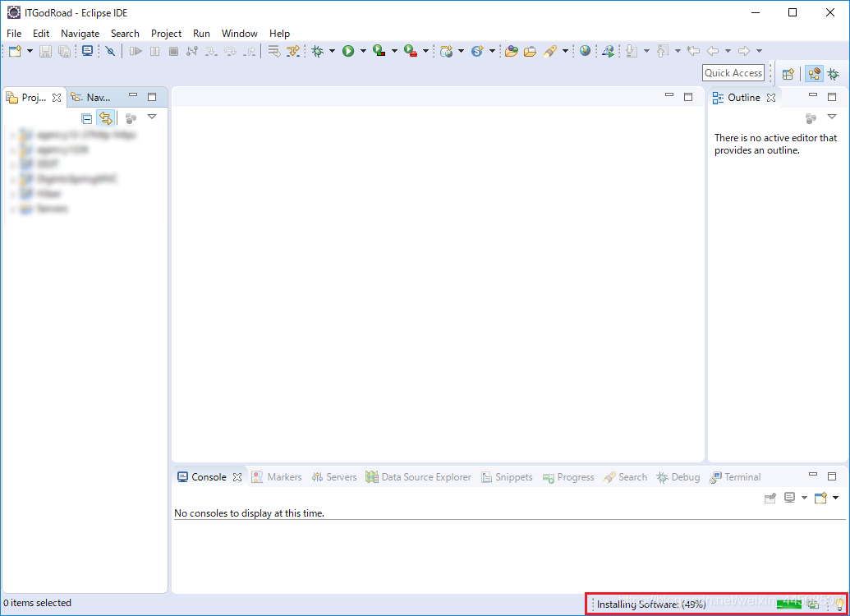Viewport: 850px width, 616px height.
Task: Click the Open Perspective icon
Action: tap(788, 74)
